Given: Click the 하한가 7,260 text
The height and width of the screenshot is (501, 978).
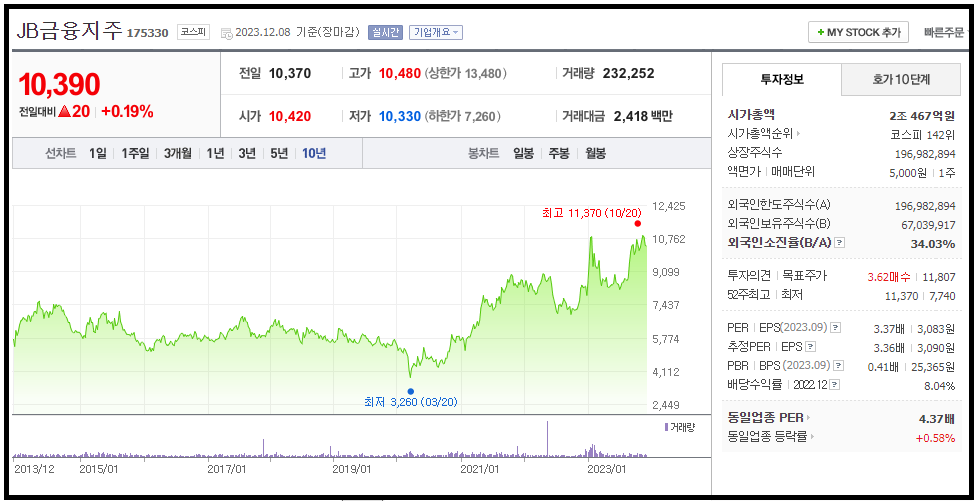Looking at the screenshot, I should pos(463,116).
